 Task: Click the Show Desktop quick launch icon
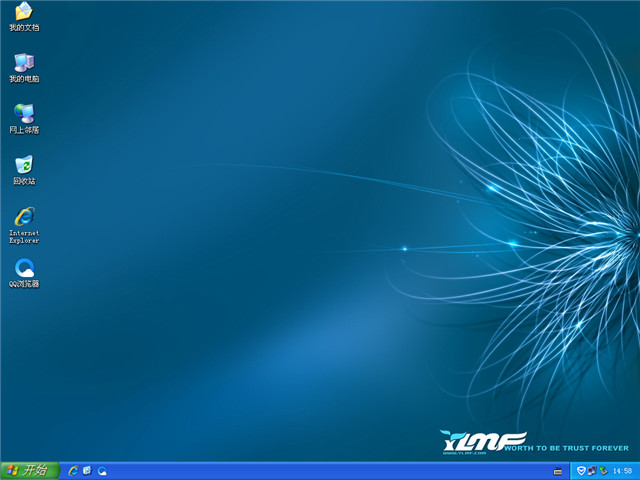pos(87,470)
